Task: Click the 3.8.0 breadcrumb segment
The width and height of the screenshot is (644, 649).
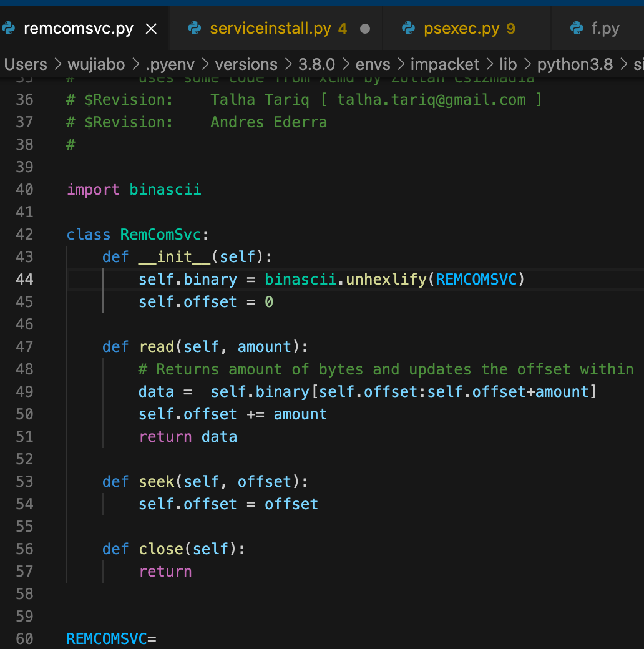Action: (316, 64)
